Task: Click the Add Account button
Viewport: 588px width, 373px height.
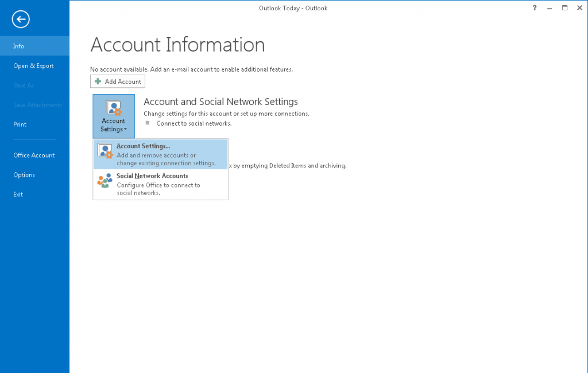Action: (117, 81)
